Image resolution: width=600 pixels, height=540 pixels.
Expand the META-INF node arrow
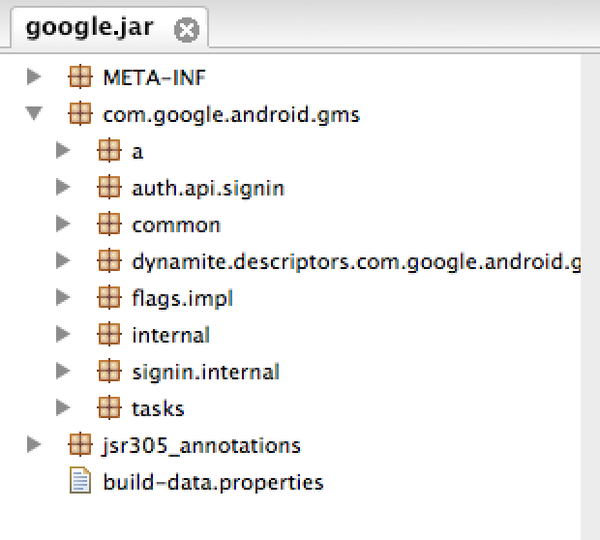point(34,77)
